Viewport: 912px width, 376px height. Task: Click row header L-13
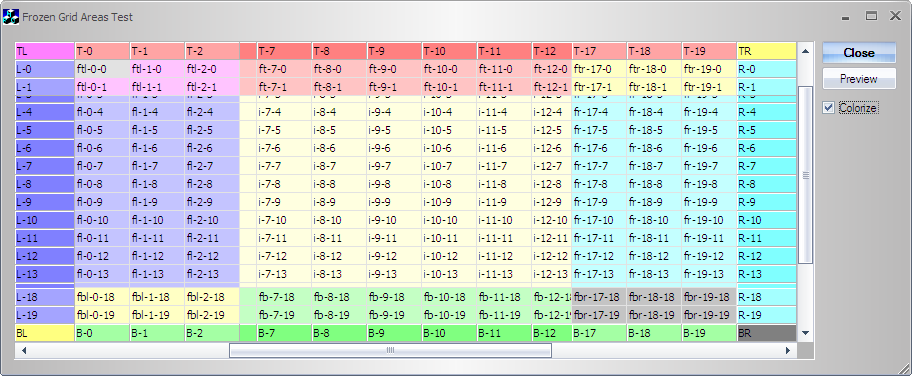pyautogui.click(x=45, y=275)
